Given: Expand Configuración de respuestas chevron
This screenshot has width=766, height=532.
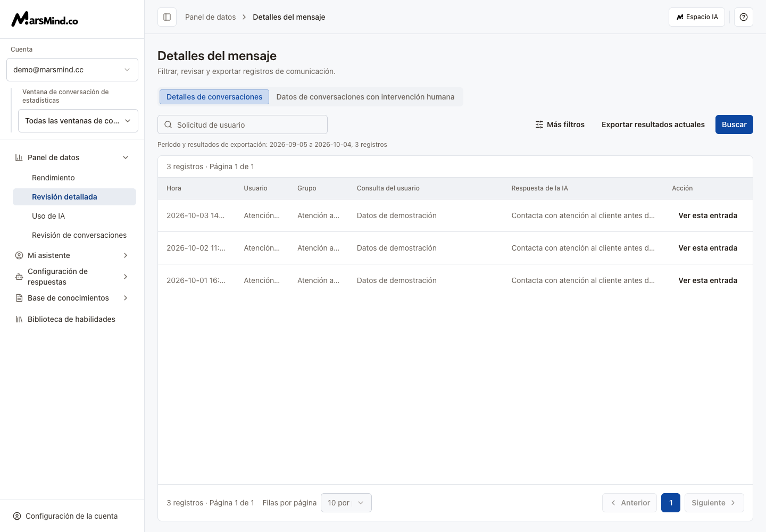Looking at the screenshot, I should click(x=126, y=277).
